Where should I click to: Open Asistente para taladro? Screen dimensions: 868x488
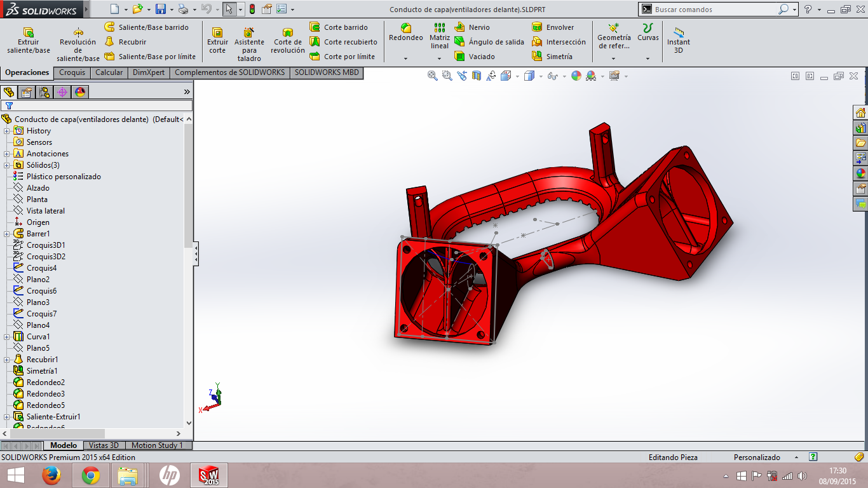tap(249, 44)
